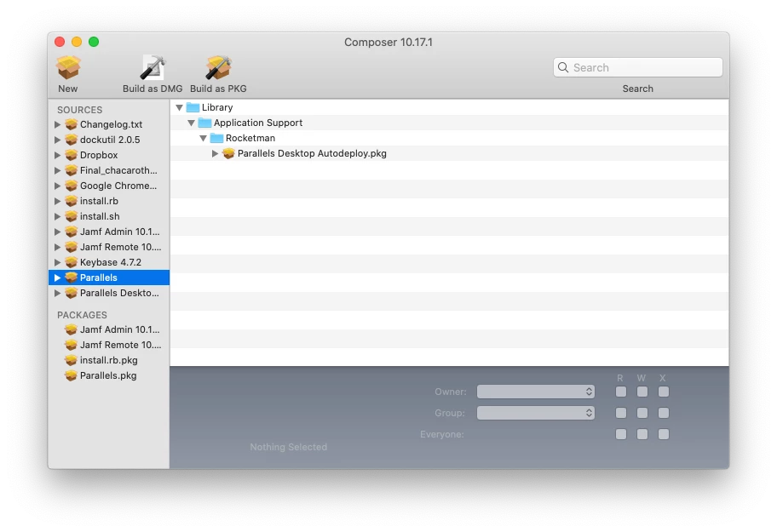Screen dimensions: 777x532
Task: Click 'Parallels Desktop Autodeploy.pkg' file name
Action: pos(312,153)
